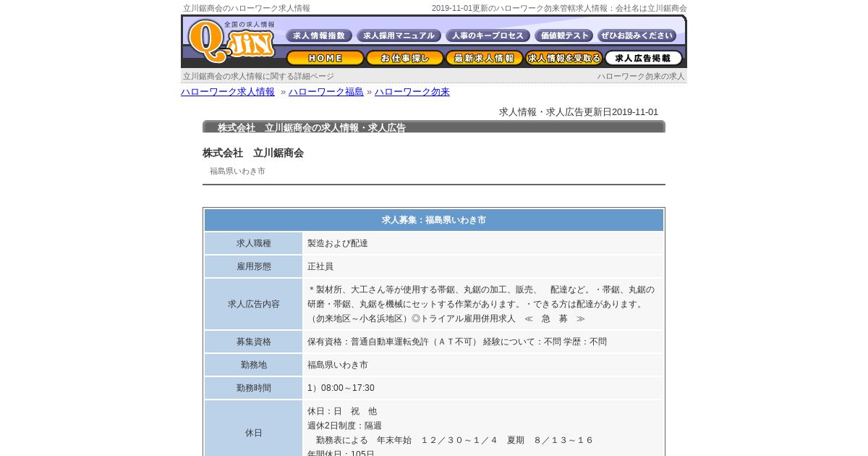
Task: Open 求人採用マニュアル nav button
Action: tap(399, 35)
